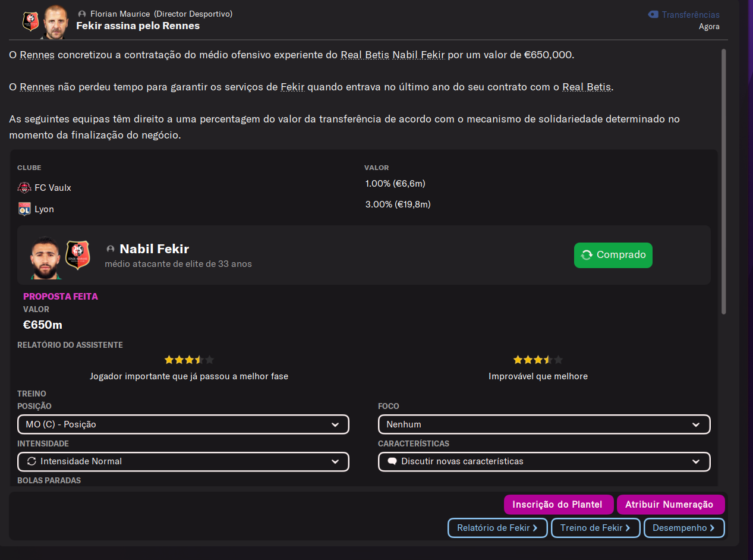Click the current ability star rating
The width and height of the screenshot is (753, 560).
pos(189,360)
